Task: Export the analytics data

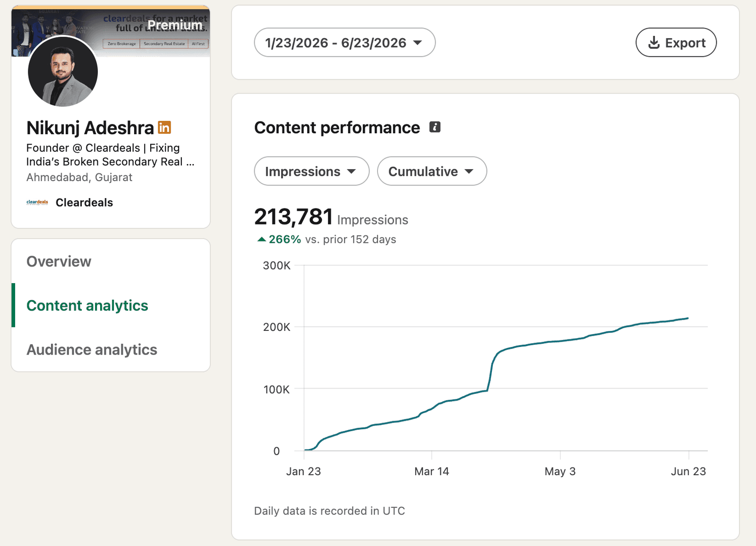Action: click(676, 43)
